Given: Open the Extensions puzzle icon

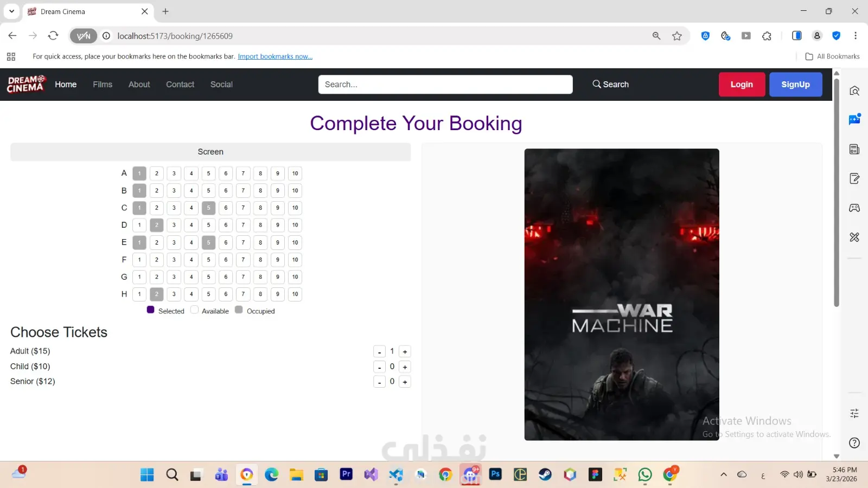Looking at the screenshot, I should coord(767,36).
